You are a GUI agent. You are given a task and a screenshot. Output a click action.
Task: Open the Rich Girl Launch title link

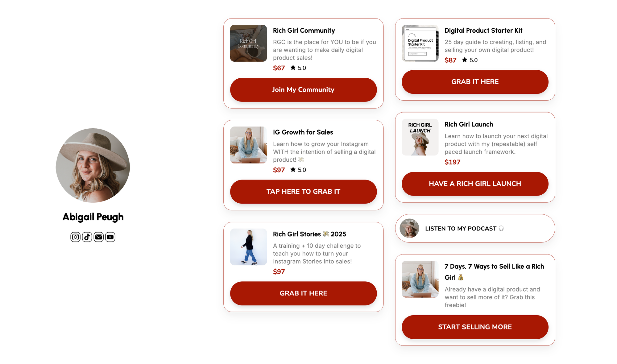469,124
